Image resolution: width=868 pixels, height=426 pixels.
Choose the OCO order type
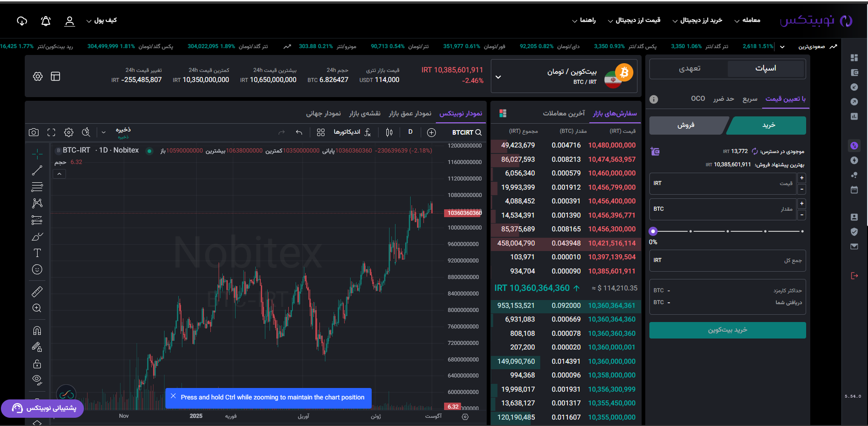pyautogui.click(x=698, y=98)
